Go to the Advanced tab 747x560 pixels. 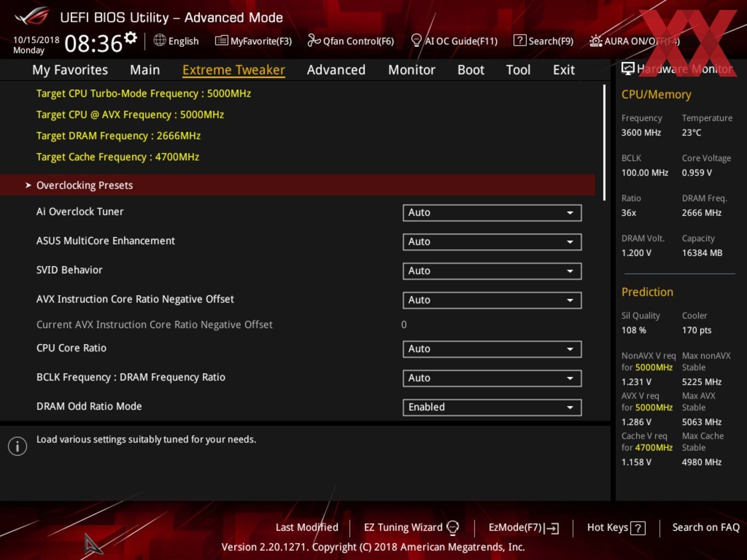[x=336, y=70]
